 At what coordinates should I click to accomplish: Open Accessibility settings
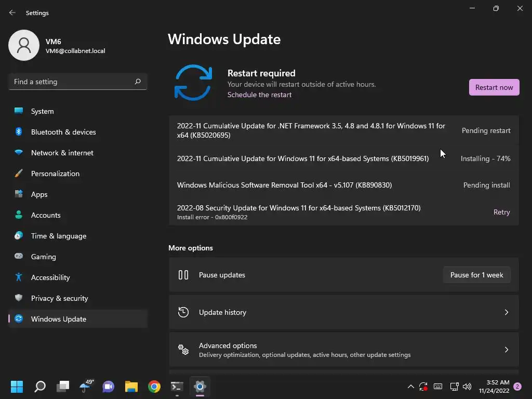[78, 277]
